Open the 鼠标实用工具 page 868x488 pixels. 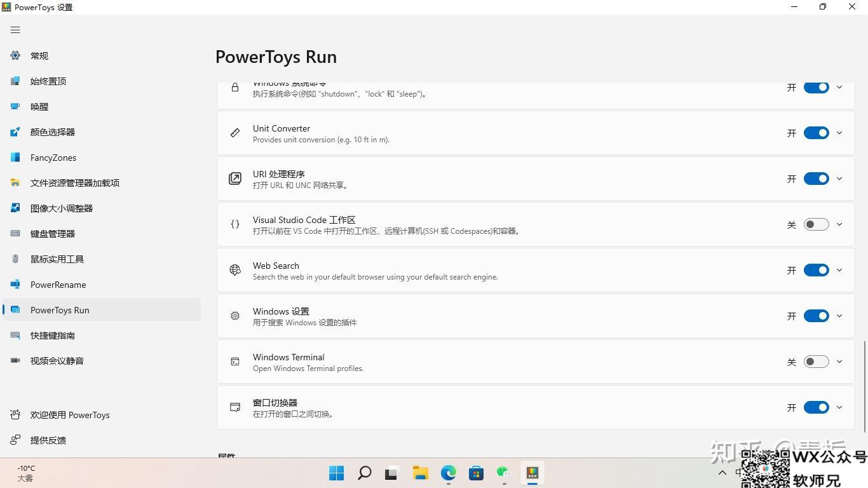click(102, 259)
